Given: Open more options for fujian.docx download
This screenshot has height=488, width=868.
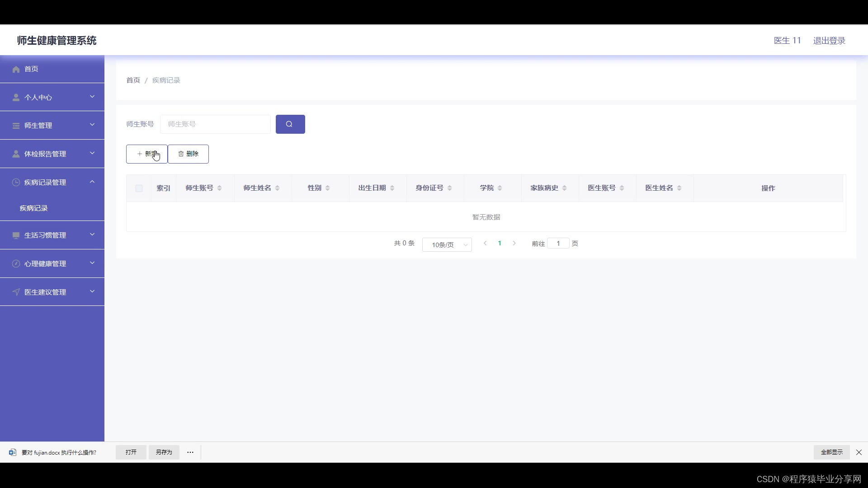Looking at the screenshot, I should [190, 452].
